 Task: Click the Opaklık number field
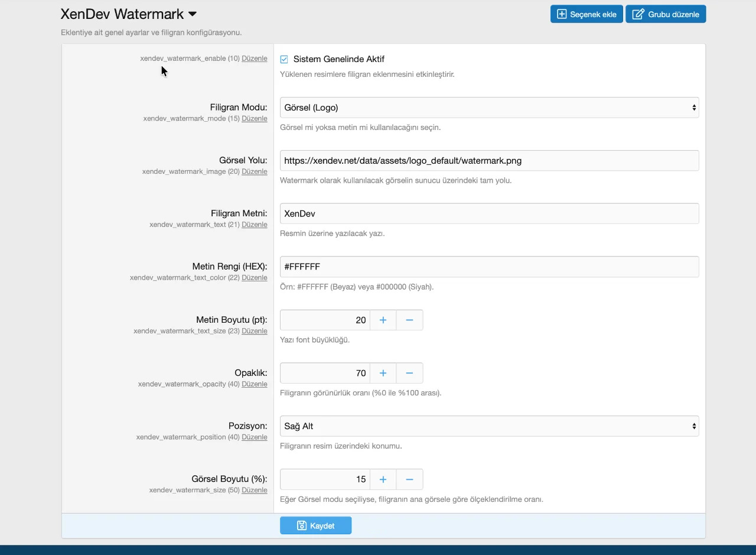[325, 373]
